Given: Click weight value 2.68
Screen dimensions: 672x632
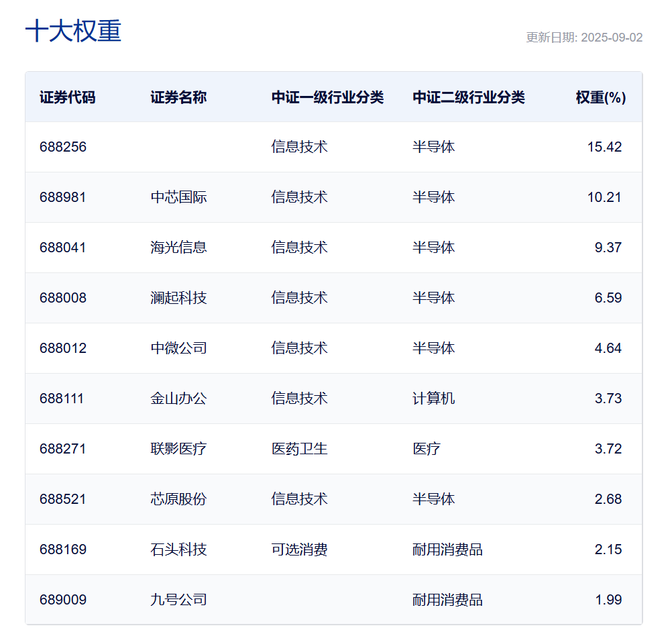Looking at the screenshot, I should pyautogui.click(x=608, y=499).
